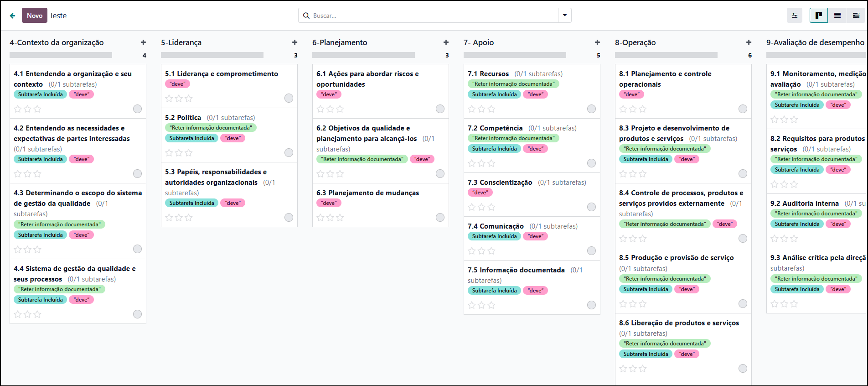
Task: Open the 7.5 Informação documentada card
Action: pyautogui.click(x=516, y=270)
